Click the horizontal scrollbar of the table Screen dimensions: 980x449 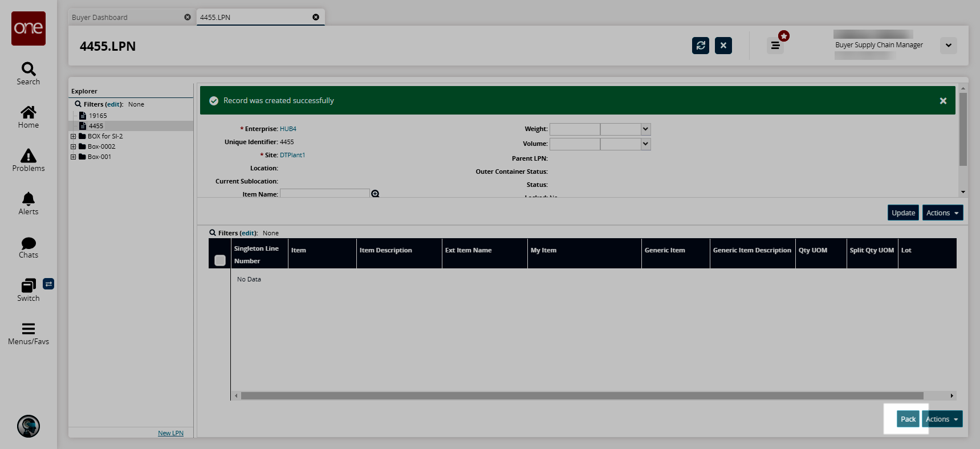pyautogui.click(x=582, y=396)
